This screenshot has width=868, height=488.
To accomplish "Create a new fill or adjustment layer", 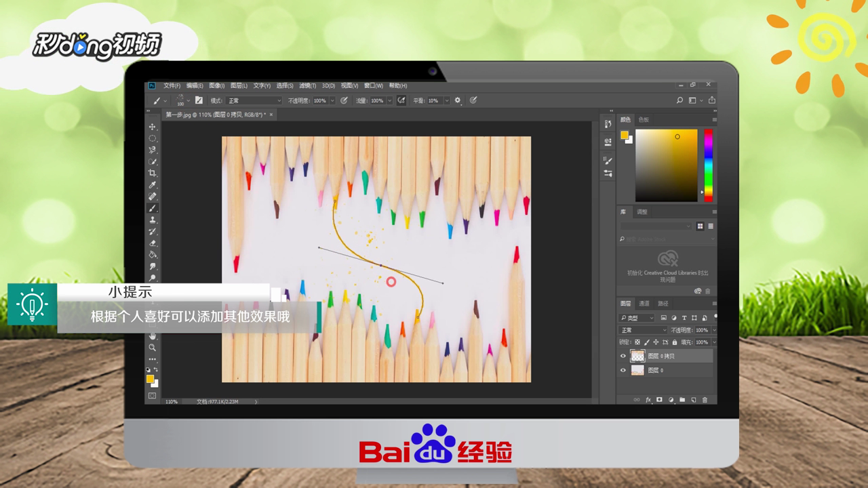I will (x=671, y=400).
